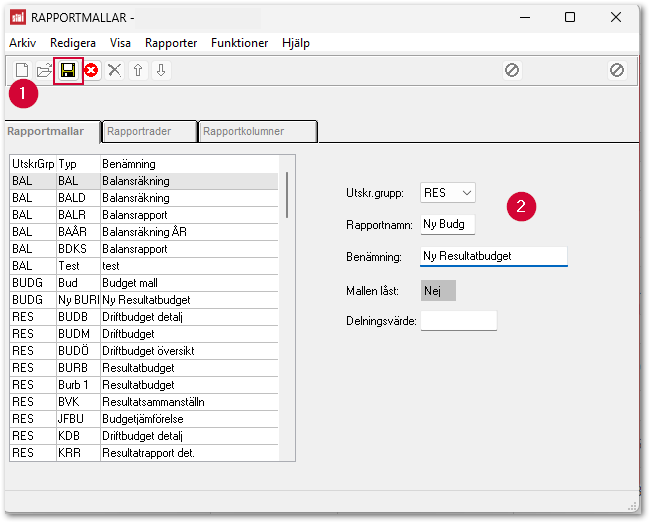
Task: Maximize the RAPPORTMALLAR window
Action: point(570,17)
